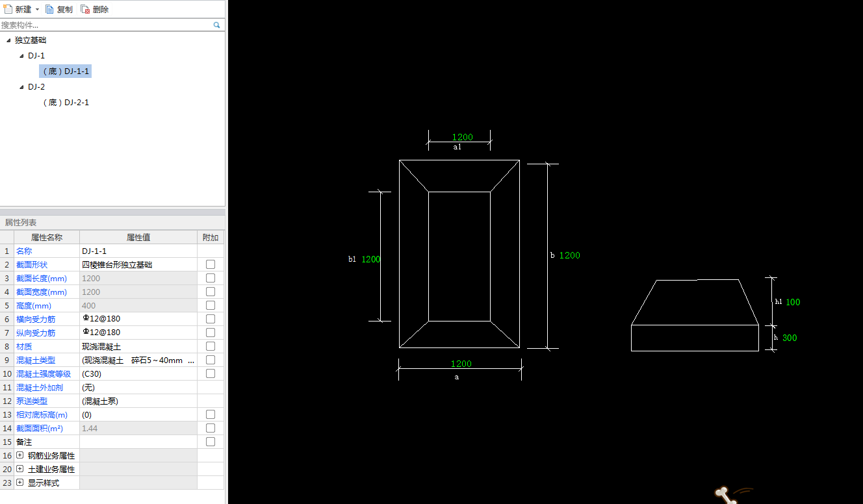The width and height of the screenshot is (863, 504).
Task: Collapse the DJ-1 tree node
Action: pyautogui.click(x=21, y=56)
